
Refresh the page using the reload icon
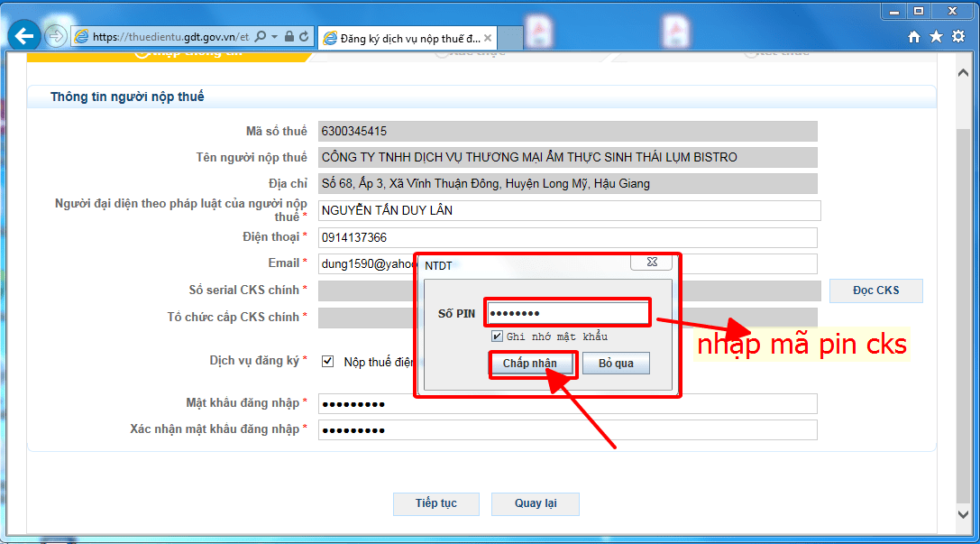pyautogui.click(x=304, y=37)
